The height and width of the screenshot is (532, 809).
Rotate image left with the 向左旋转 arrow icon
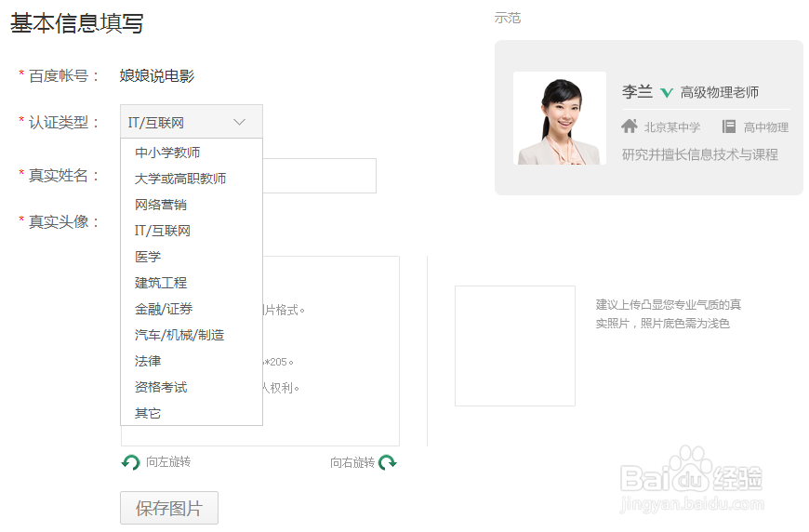(x=130, y=462)
